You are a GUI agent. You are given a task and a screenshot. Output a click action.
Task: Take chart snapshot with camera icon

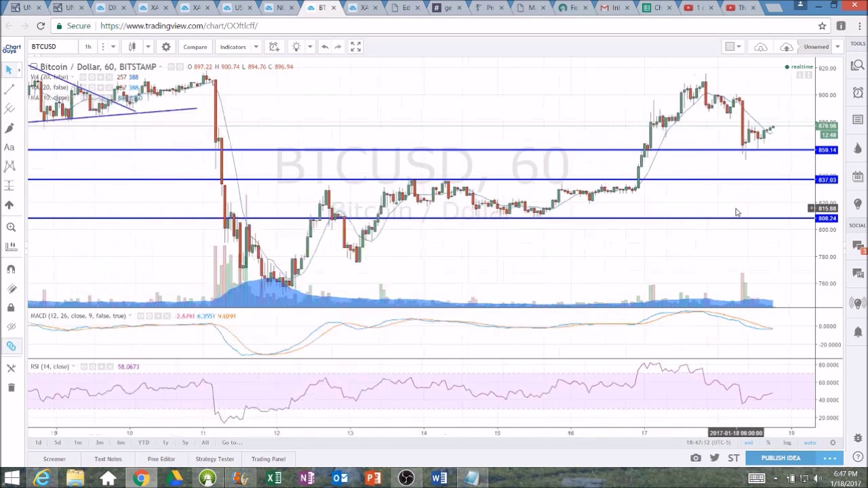pos(696,458)
